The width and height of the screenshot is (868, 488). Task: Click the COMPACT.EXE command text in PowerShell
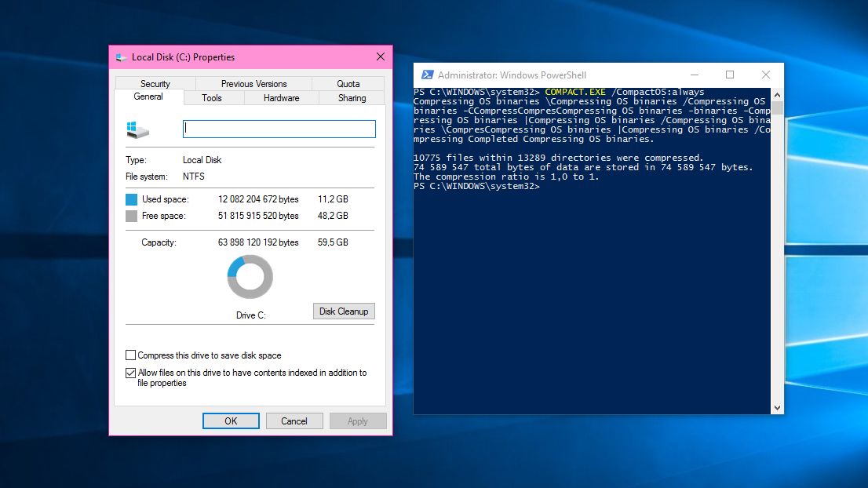(575, 92)
